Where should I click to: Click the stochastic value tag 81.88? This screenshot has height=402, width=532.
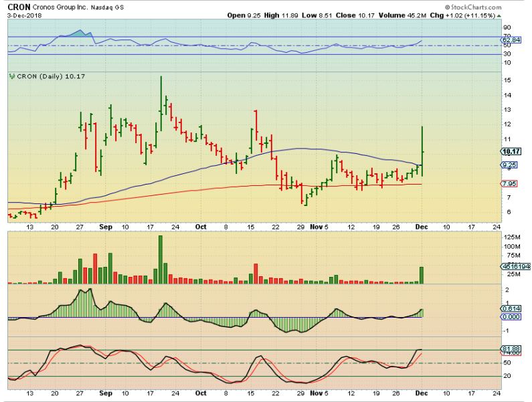(511, 348)
